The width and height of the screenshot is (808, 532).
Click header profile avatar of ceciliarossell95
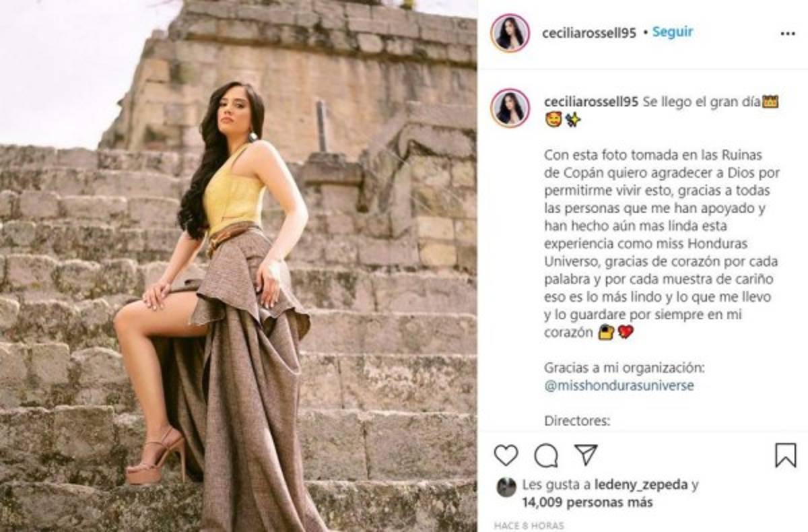coord(510,33)
